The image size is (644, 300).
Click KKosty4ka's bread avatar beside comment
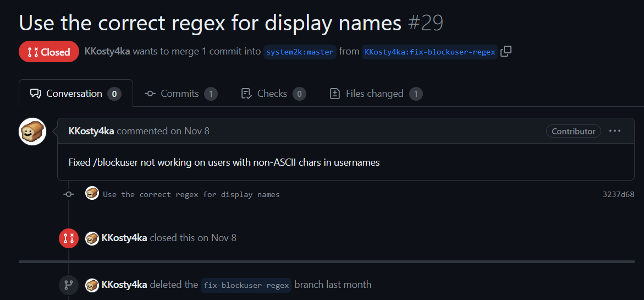tap(32, 132)
